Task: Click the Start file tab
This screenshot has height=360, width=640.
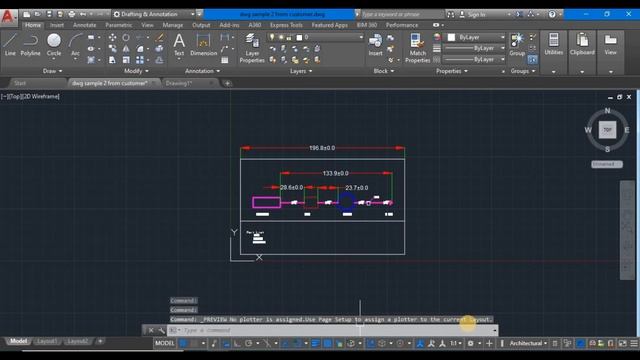Action: 20,83
